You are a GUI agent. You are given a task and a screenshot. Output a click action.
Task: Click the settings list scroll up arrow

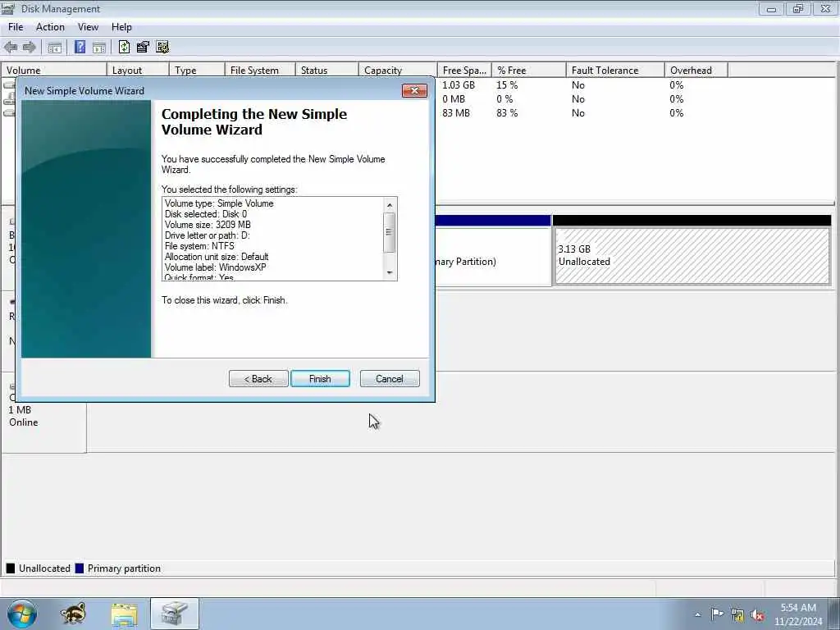click(x=390, y=205)
